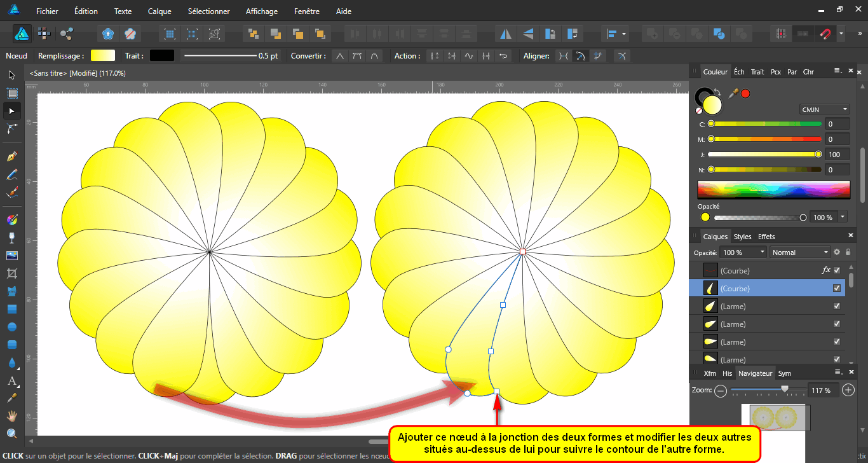The height and width of the screenshot is (463, 868).
Task: Select the Tear (drop) shape tool
Action: (x=11, y=363)
